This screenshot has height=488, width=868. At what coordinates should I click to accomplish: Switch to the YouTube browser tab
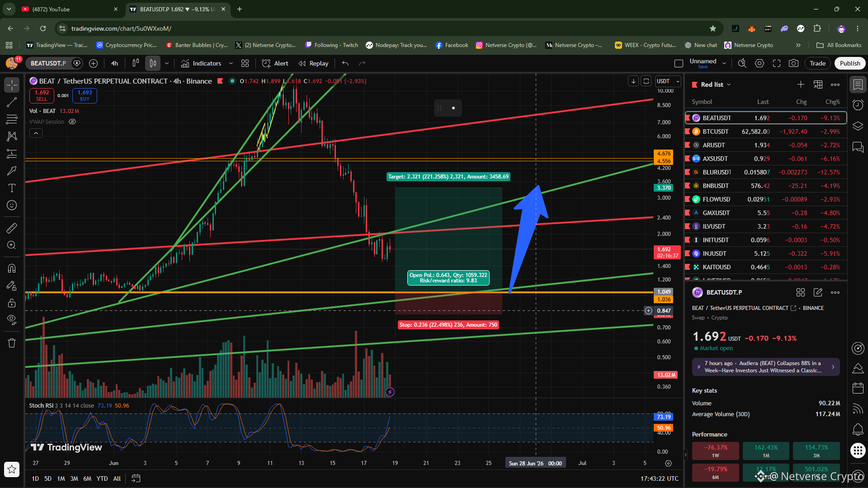(70, 9)
